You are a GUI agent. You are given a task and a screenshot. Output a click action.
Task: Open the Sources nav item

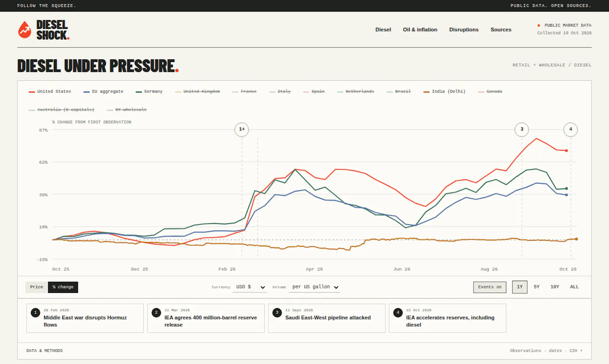point(501,30)
